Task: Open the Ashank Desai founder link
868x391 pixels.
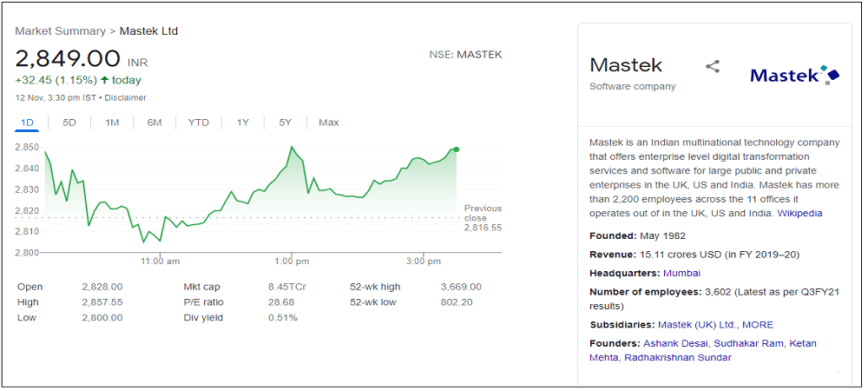Action: [x=676, y=343]
